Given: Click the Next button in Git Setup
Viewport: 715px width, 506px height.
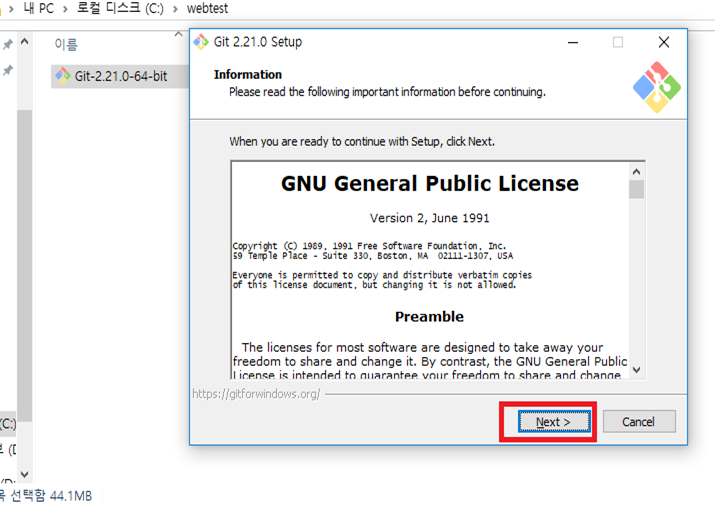Looking at the screenshot, I should click(x=554, y=422).
